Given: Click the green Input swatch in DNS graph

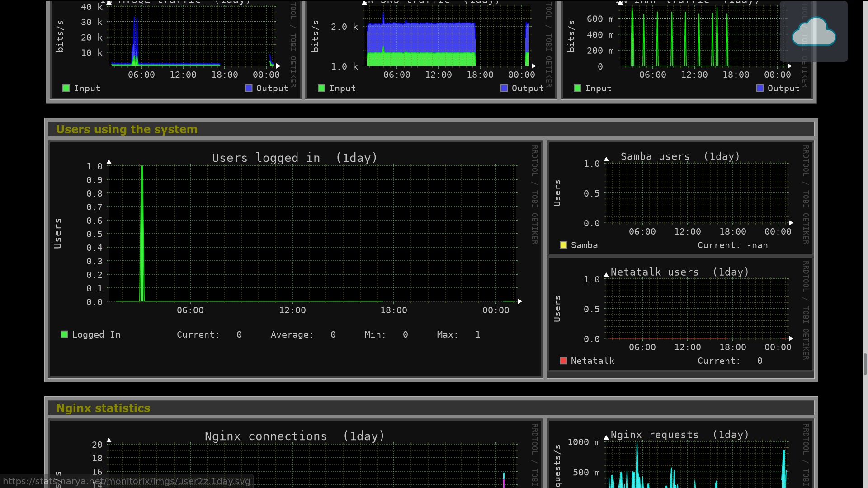Looking at the screenshot, I should (321, 88).
